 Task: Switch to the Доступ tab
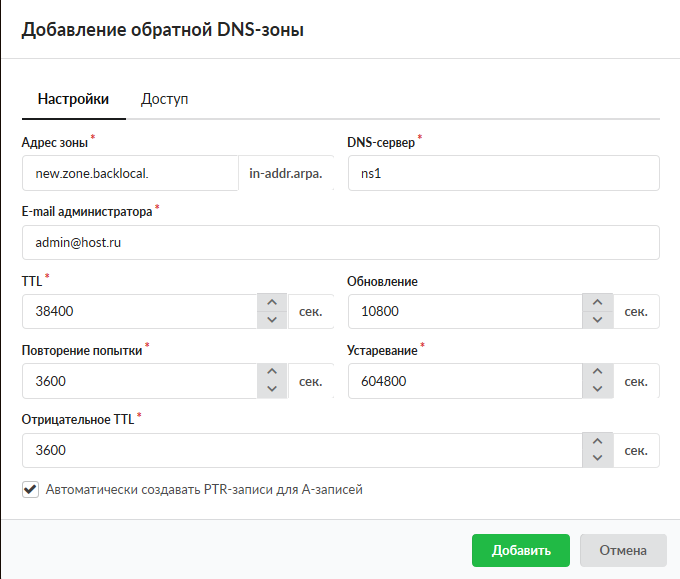pyautogui.click(x=165, y=99)
